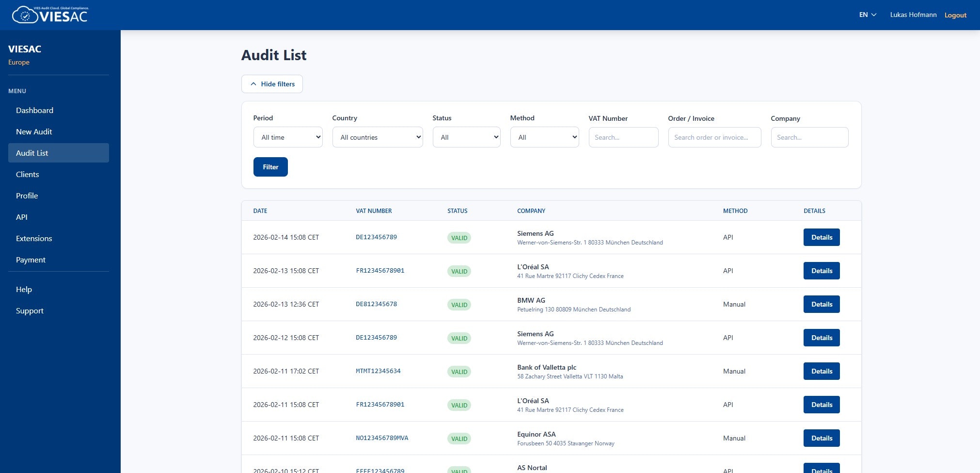Click Logout in the top bar
This screenshot has height=473, width=980.
[x=955, y=15]
